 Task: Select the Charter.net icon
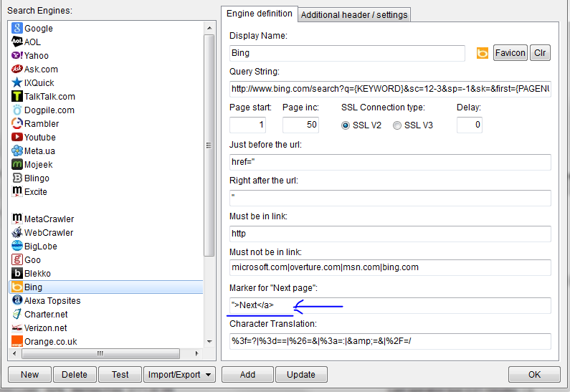(16, 315)
